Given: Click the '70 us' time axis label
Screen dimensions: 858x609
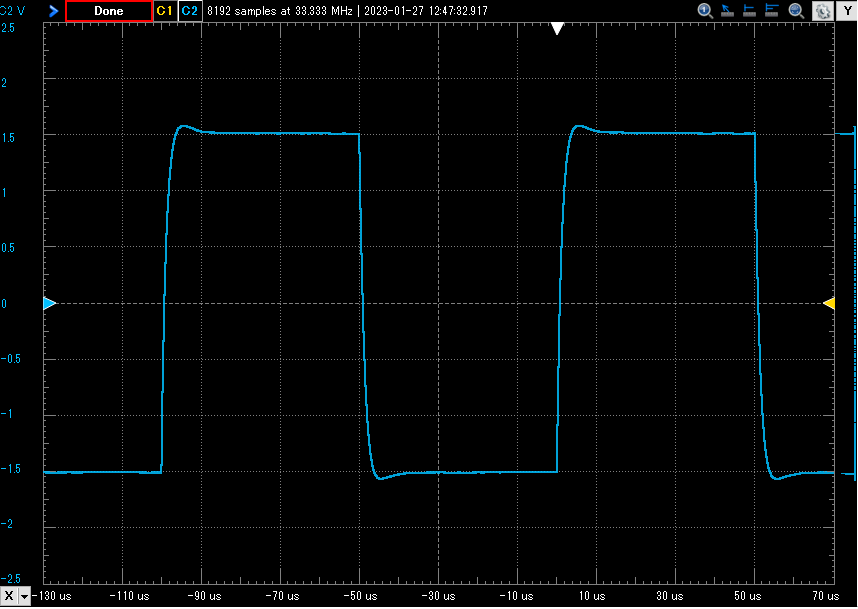Looking at the screenshot, I should [x=826, y=596].
